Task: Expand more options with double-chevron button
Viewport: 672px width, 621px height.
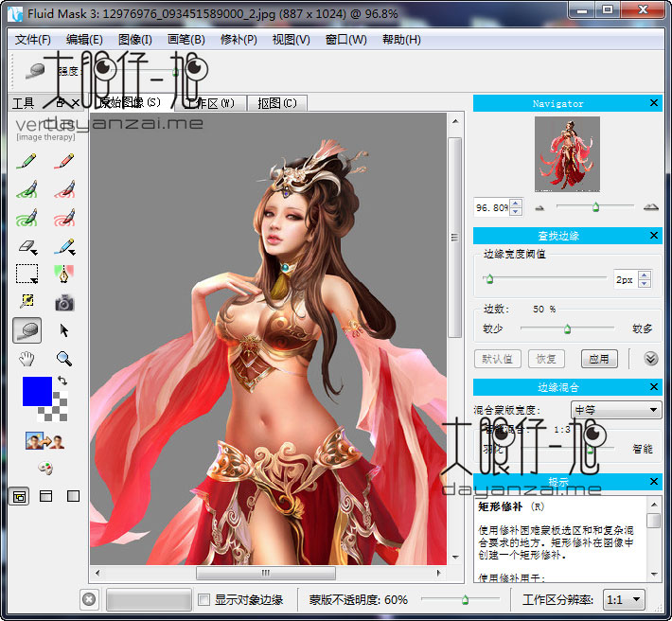Action: 650,358
